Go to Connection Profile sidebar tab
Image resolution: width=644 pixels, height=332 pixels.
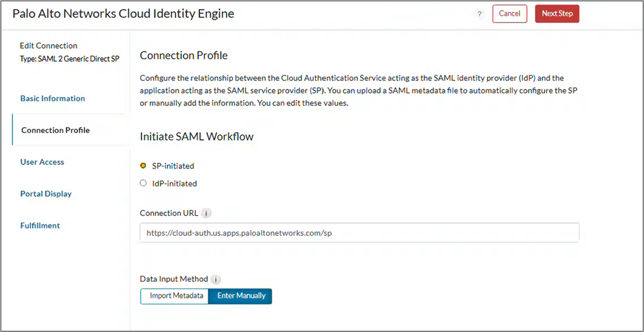(55, 130)
